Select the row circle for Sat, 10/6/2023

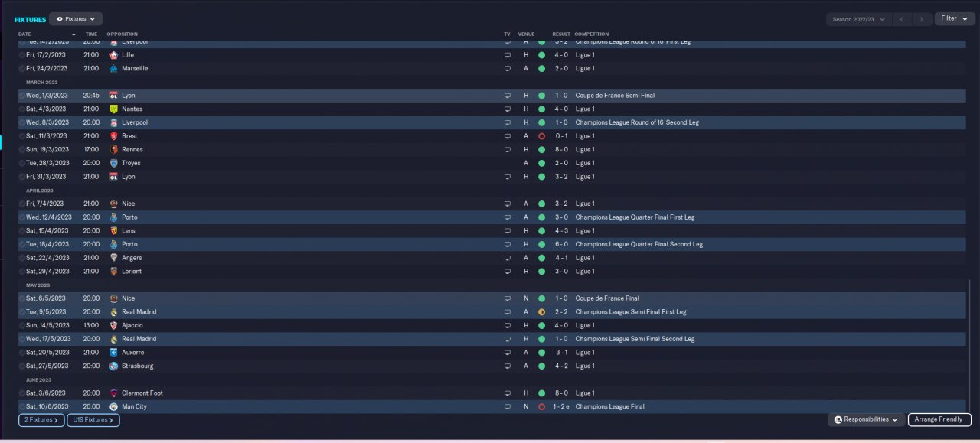point(22,407)
